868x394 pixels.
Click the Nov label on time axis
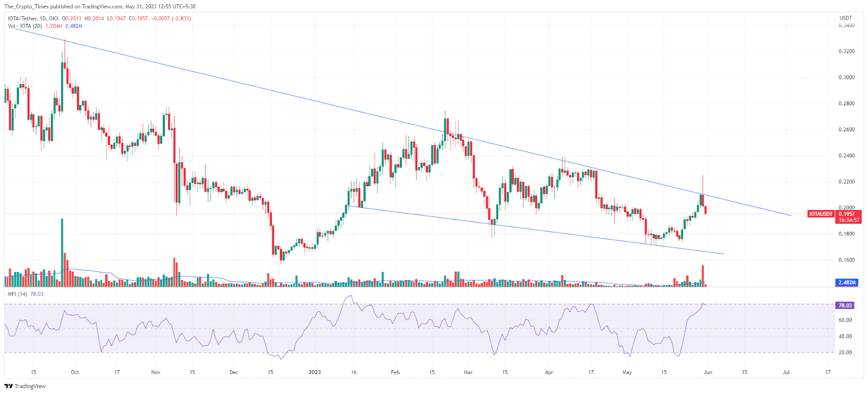point(156,372)
